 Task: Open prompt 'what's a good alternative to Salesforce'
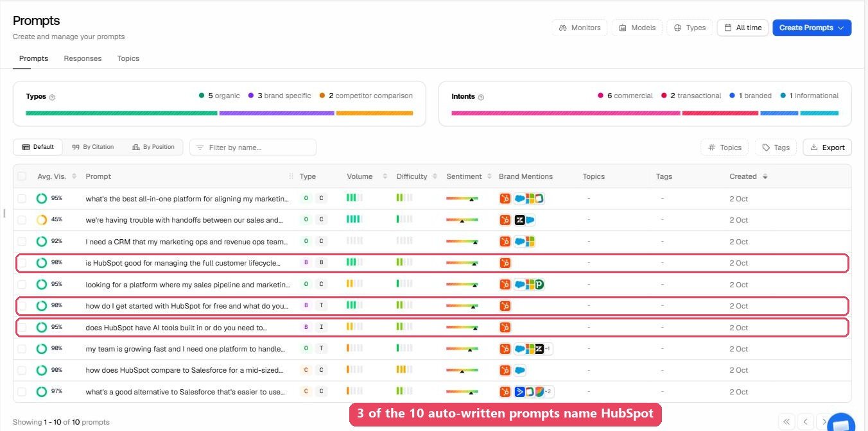(x=185, y=392)
